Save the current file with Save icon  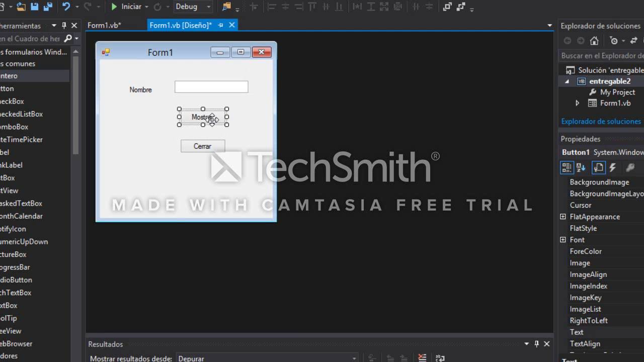[x=35, y=7]
